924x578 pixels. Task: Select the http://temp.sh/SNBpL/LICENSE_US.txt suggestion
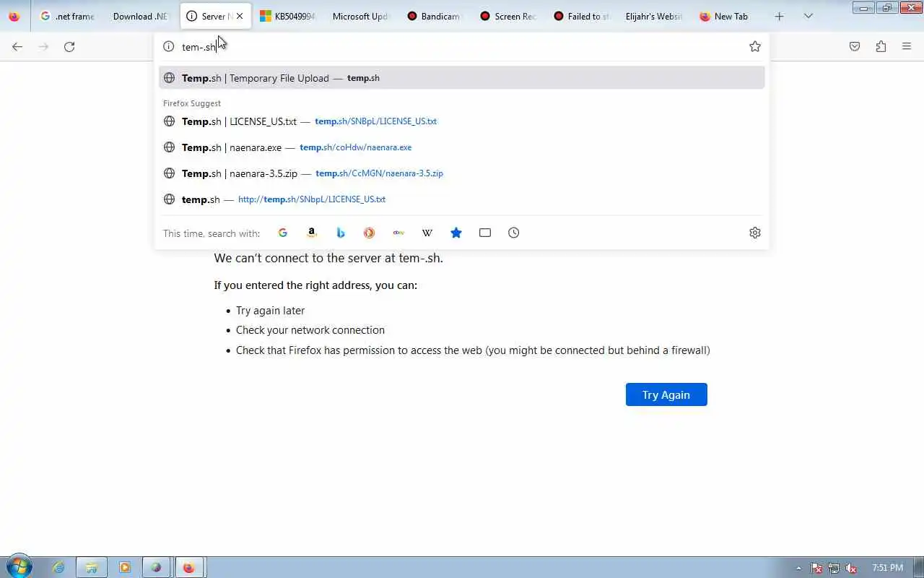(462, 199)
